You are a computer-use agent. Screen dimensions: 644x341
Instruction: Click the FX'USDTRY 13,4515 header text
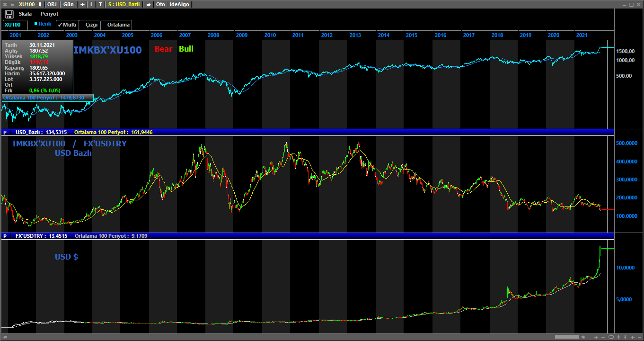[x=41, y=236]
